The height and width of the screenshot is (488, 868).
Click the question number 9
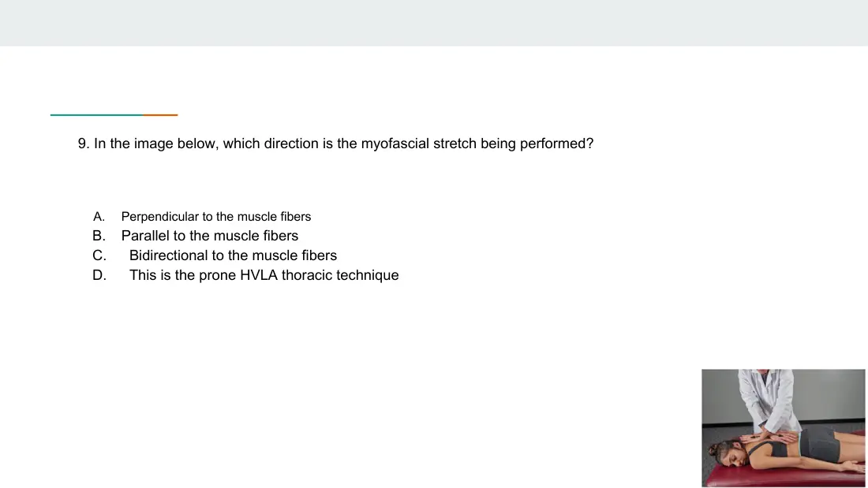click(84, 143)
